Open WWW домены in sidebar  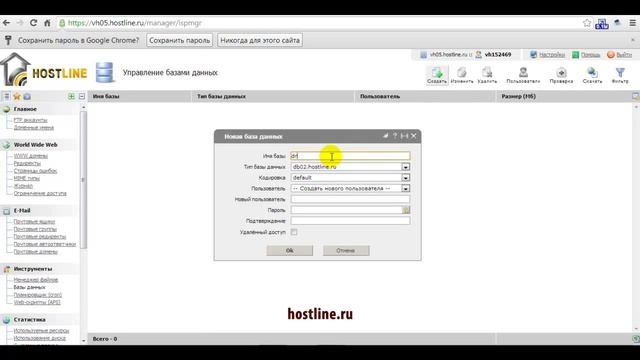tap(31, 156)
